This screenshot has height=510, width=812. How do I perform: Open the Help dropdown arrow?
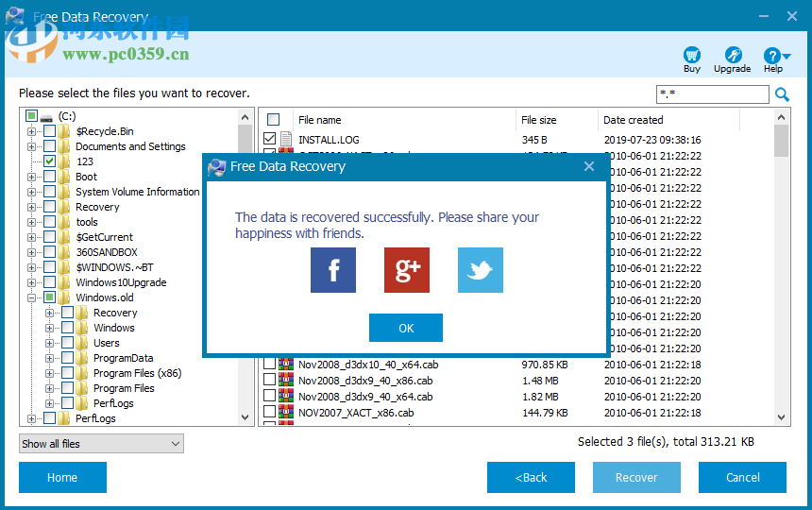pyautogui.click(x=787, y=56)
